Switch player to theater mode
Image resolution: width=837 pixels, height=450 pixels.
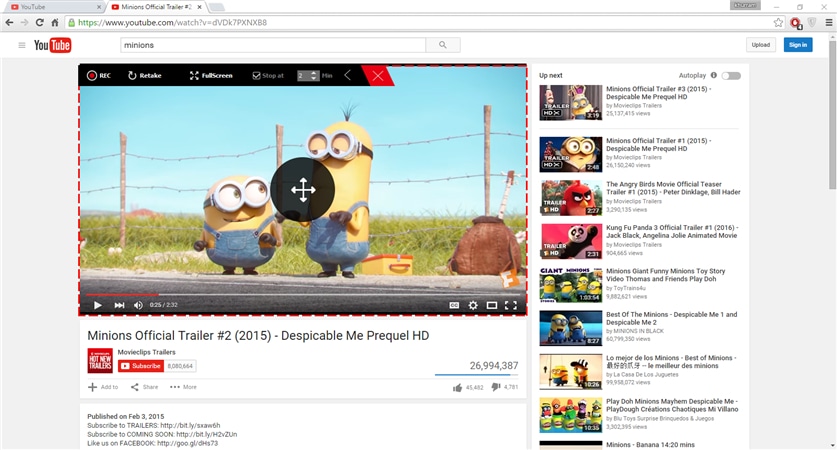click(492, 305)
